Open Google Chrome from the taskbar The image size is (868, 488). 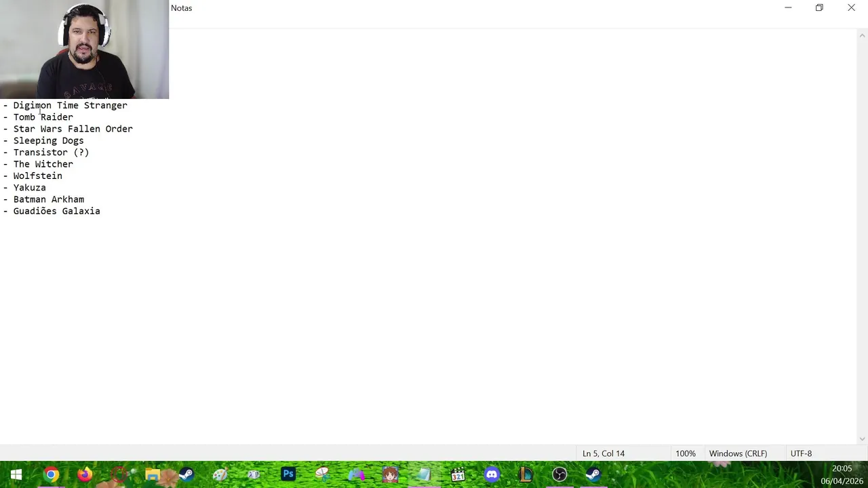pyautogui.click(x=51, y=474)
